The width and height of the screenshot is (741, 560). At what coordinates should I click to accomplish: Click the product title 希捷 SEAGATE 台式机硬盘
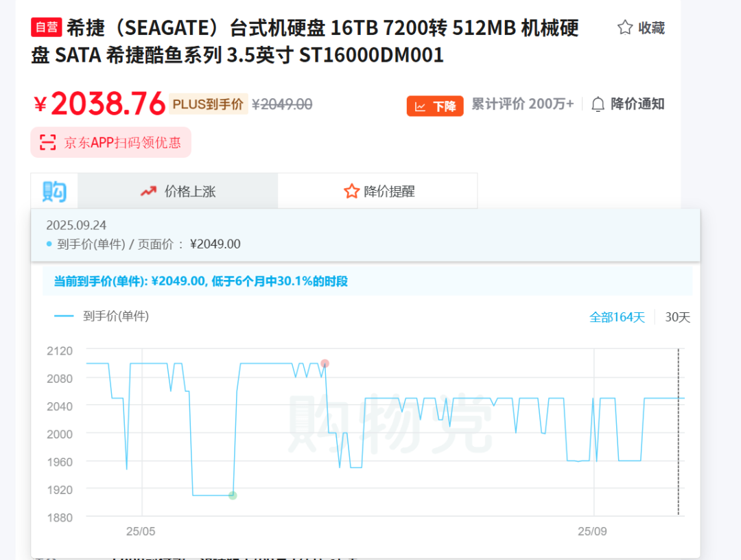(x=305, y=42)
